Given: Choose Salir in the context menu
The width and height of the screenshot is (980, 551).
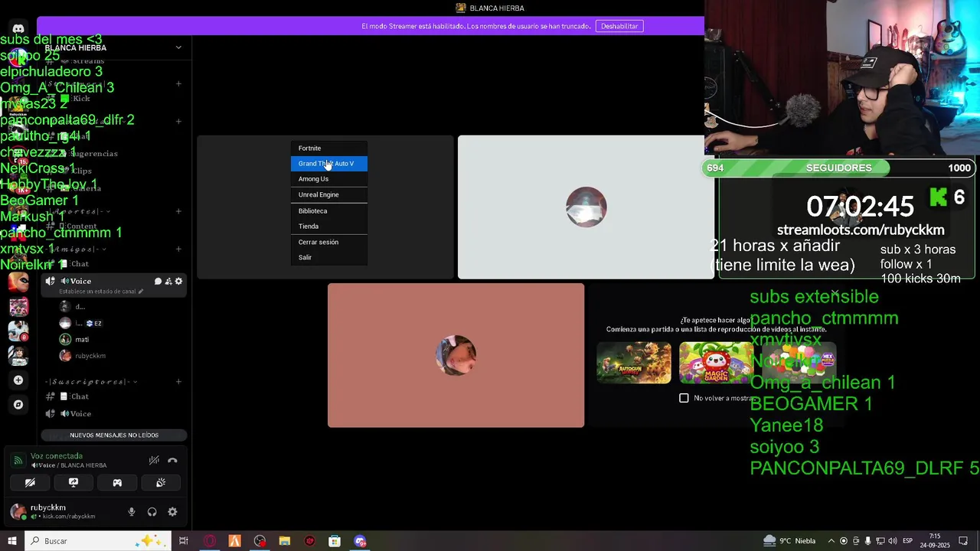Looking at the screenshot, I should tap(328, 258).
